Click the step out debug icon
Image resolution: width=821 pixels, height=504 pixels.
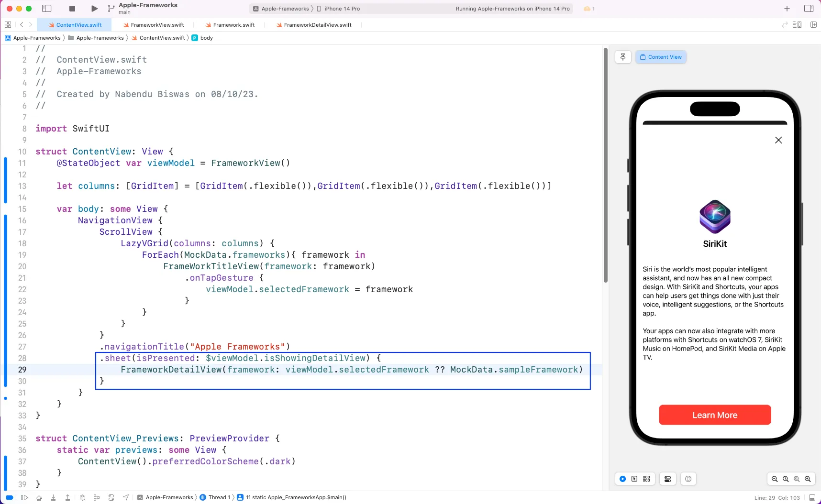[x=67, y=497]
